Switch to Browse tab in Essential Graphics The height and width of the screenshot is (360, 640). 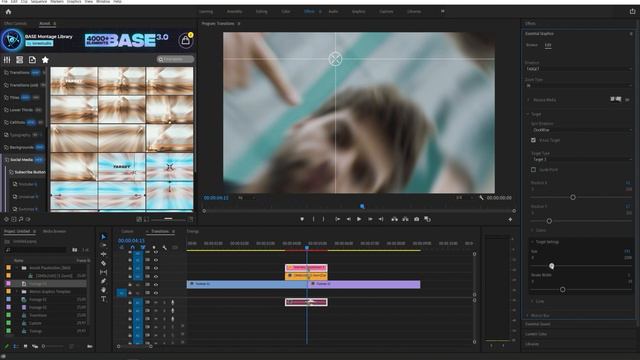(532, 45)
